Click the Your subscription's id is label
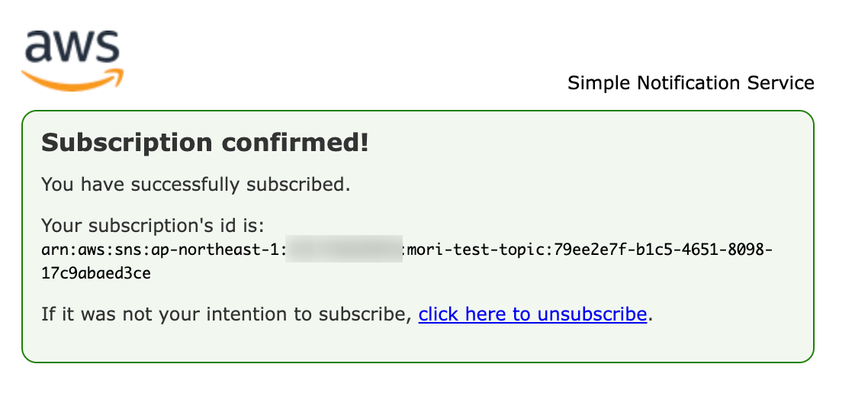 (x=153, y=225)
